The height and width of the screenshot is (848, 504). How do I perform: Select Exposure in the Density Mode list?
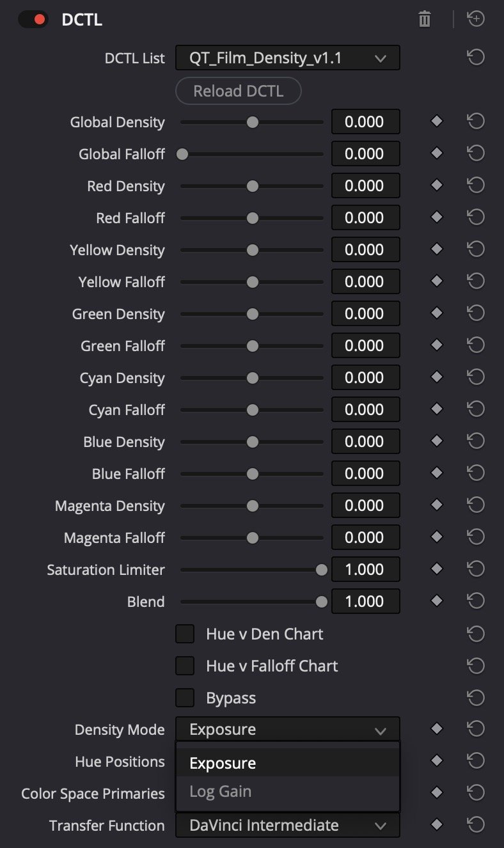click(223, 763)
